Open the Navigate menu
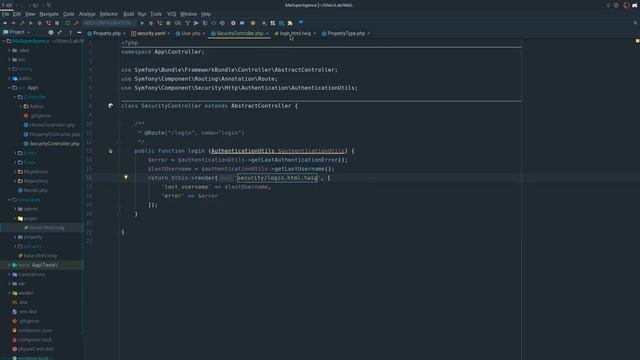 [x=49, y=14]
